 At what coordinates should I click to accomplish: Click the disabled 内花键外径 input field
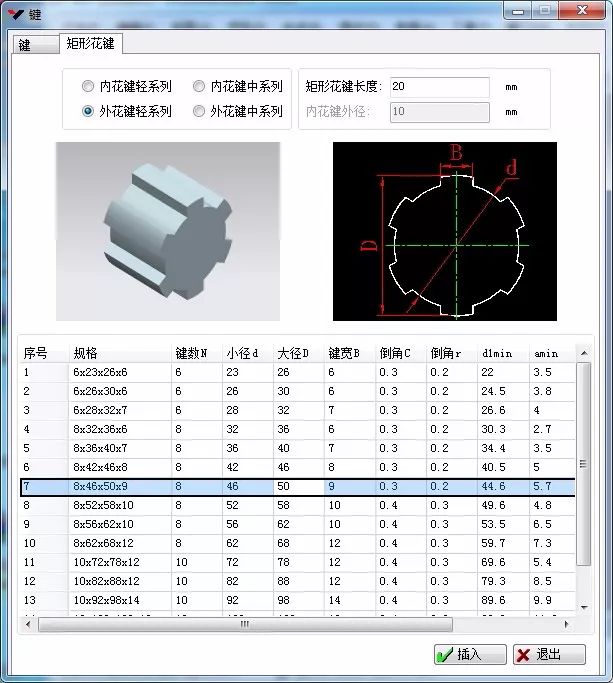pyautogui.click(x=440, y=112)
